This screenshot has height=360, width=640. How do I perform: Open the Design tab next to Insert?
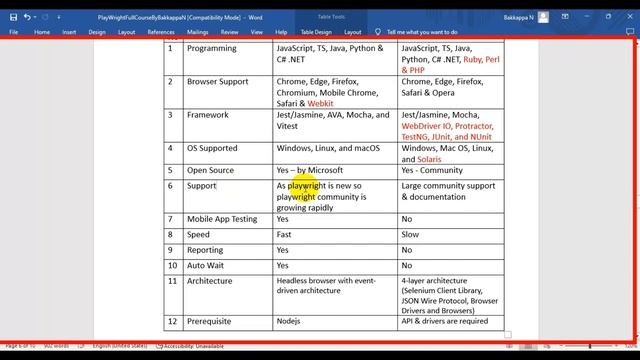[97, 32]
